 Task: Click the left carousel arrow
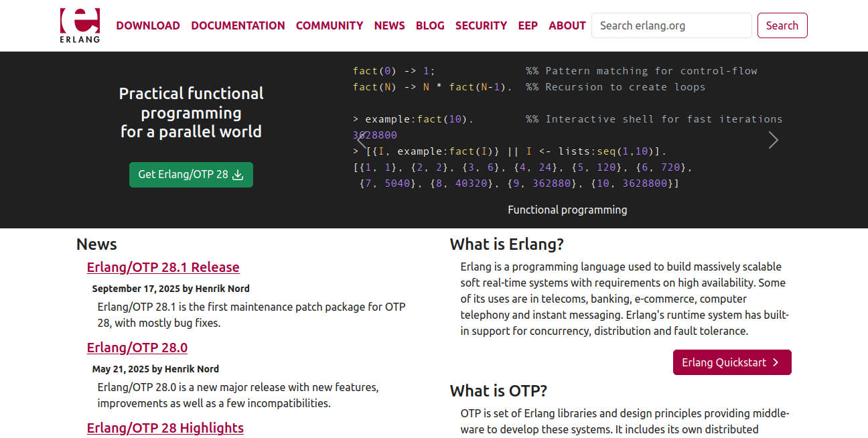[x=362, y=140]
